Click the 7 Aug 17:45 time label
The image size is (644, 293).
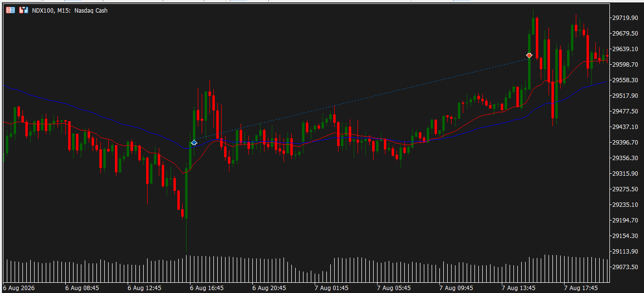point(581,288)
